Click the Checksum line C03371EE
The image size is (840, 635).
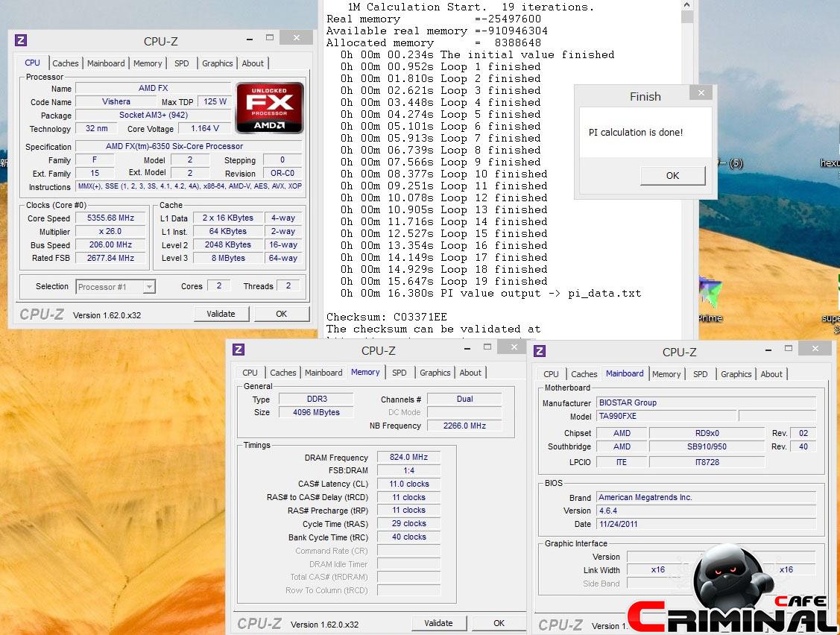coord(386,317)
